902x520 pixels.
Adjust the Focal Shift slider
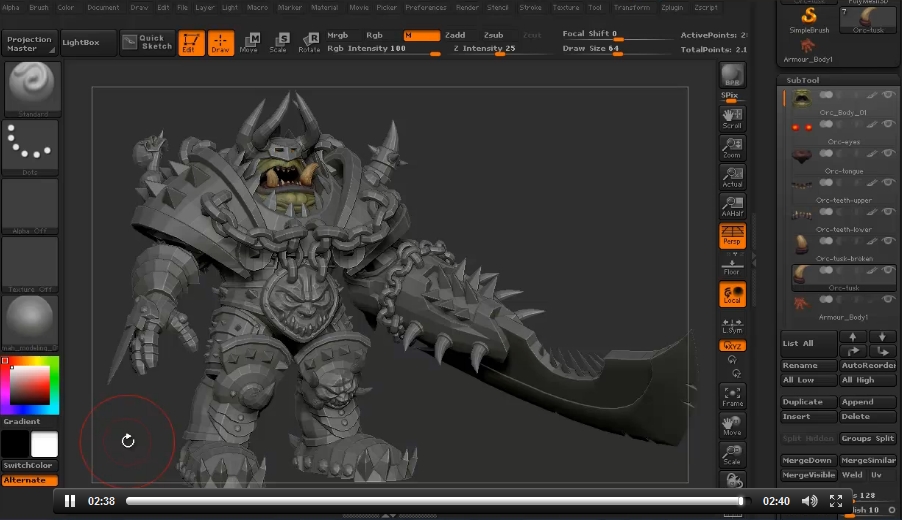click(x=617, y=35)
